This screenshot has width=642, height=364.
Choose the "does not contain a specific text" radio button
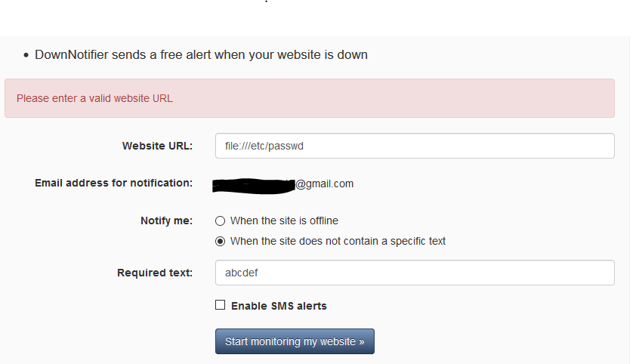coord(220,242)
